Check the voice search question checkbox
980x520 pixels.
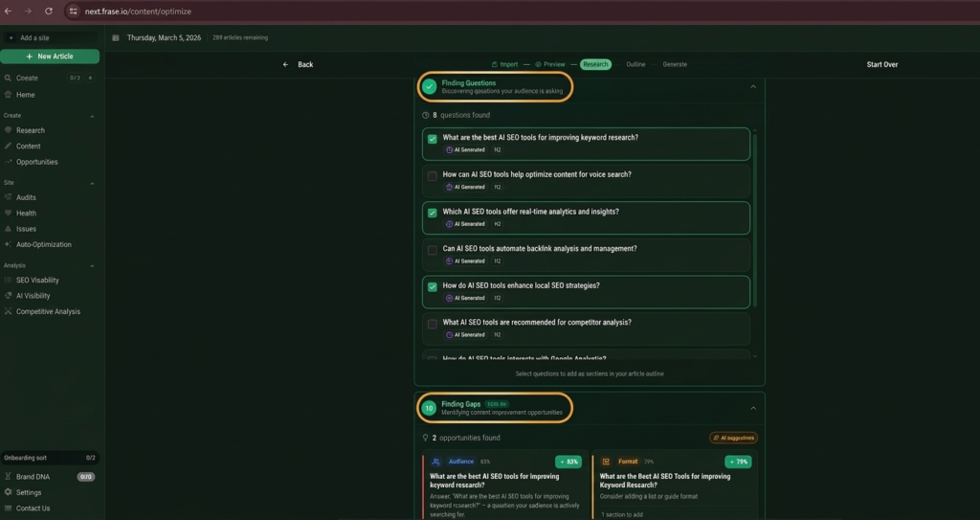[x=433, y=176]
